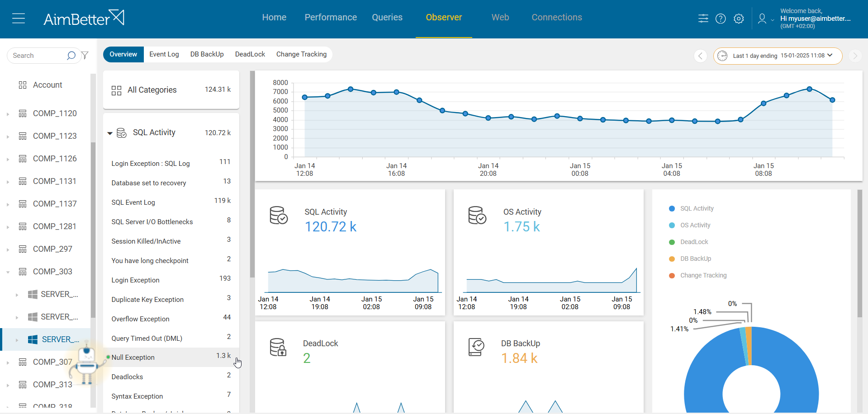Expand the COMP_297 tree node
Viewport: 868px width, 414px height.
8,249
